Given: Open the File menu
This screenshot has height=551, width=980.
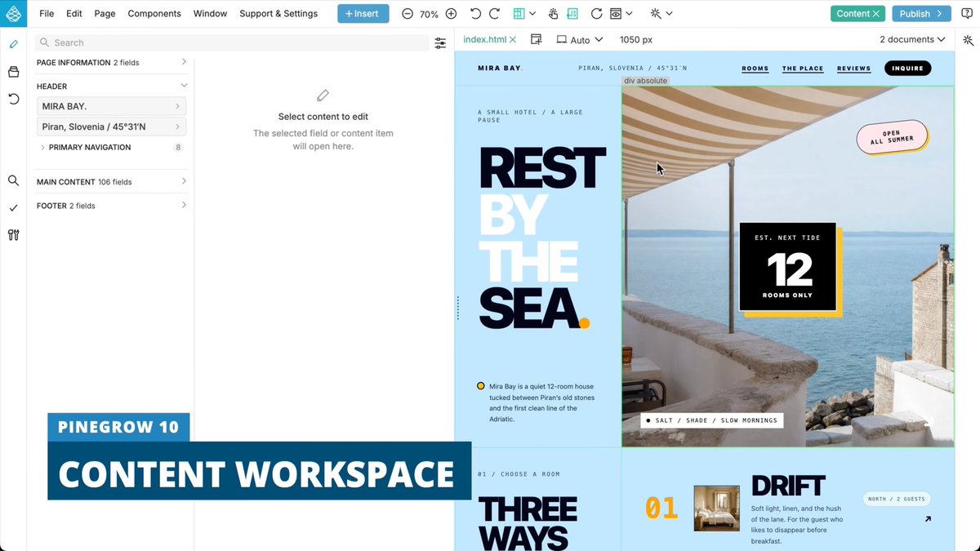Looking at the screenshot, I should [x=47, y=14].
